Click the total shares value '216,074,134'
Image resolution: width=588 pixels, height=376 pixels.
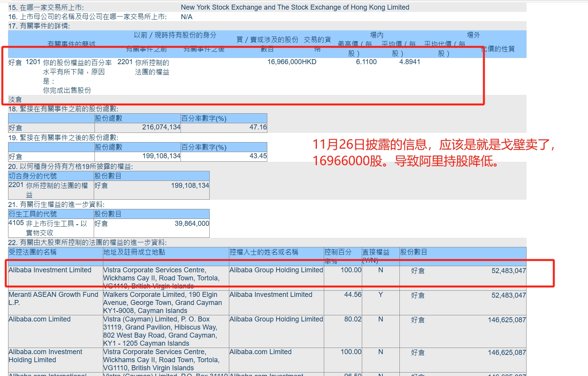click(161, 127)
